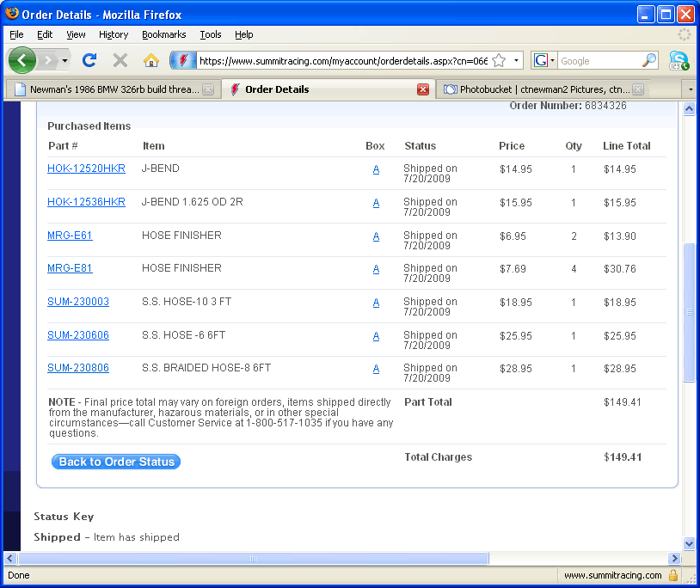
Task: Close the Newman's 1986 BMW tab
Action: (x=208, y=89)
